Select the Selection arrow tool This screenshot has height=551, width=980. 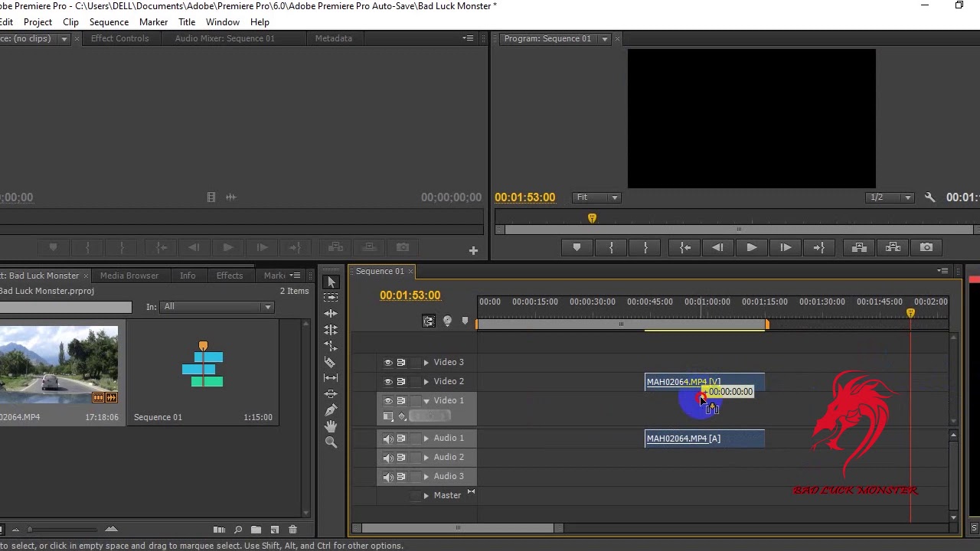pyautogui.click(x=331, y=282)
